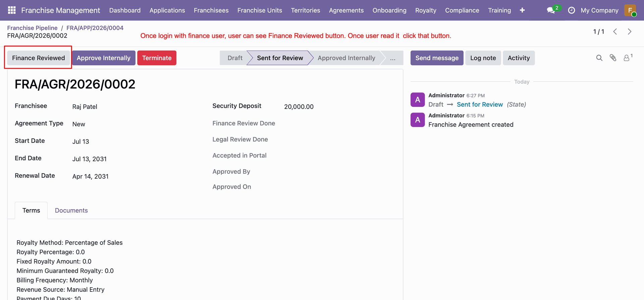Click the red Terminate button

pos(157,58)
